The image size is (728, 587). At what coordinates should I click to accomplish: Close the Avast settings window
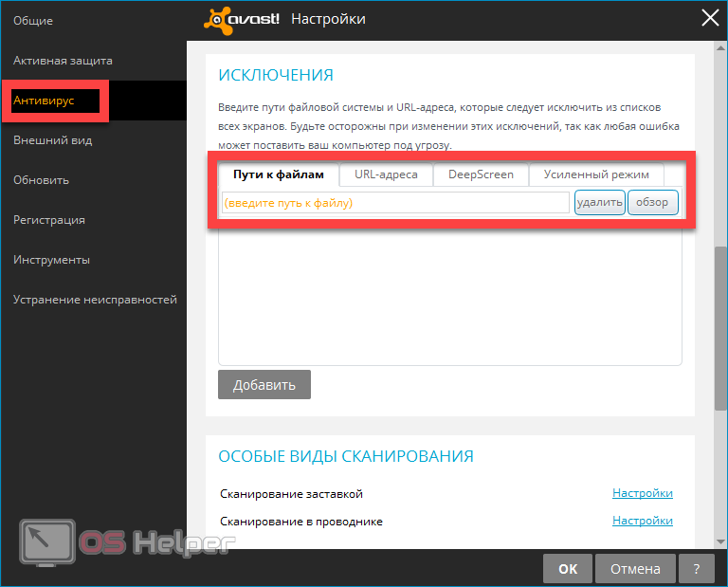pos(710,19)
